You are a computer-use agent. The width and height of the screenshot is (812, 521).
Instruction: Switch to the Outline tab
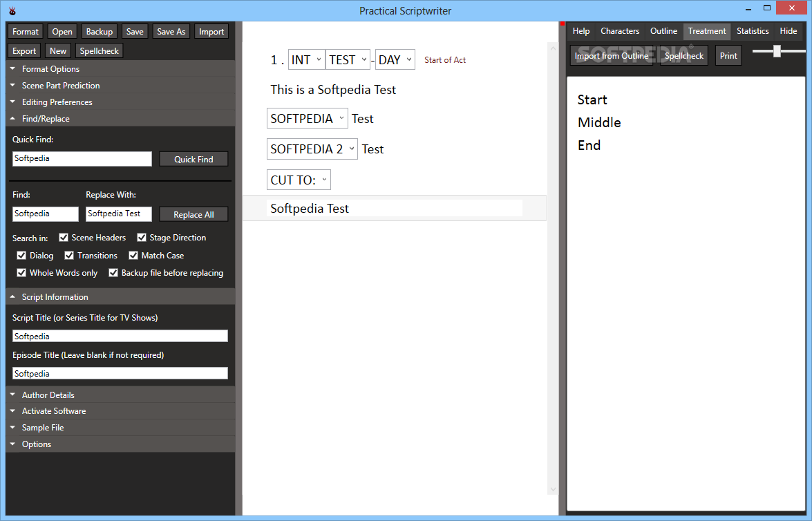click(663, 31)
